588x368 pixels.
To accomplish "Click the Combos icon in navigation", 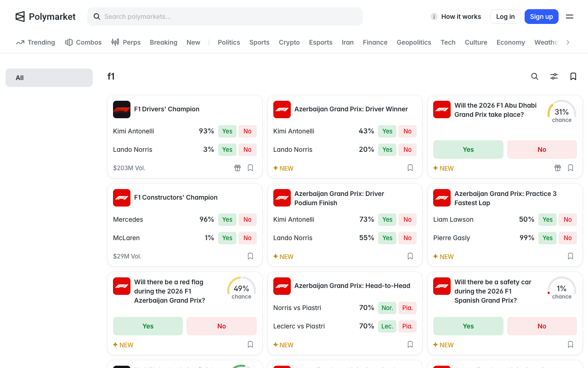I will coord(69,42).
